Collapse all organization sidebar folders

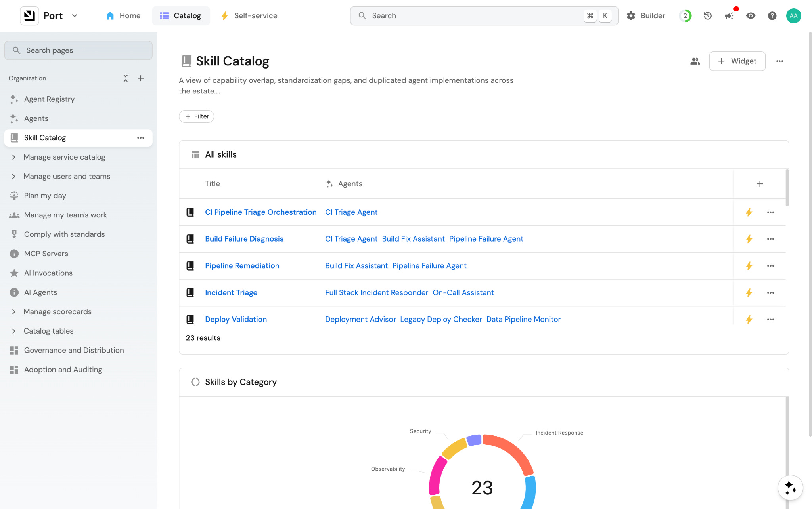[126, 78]
